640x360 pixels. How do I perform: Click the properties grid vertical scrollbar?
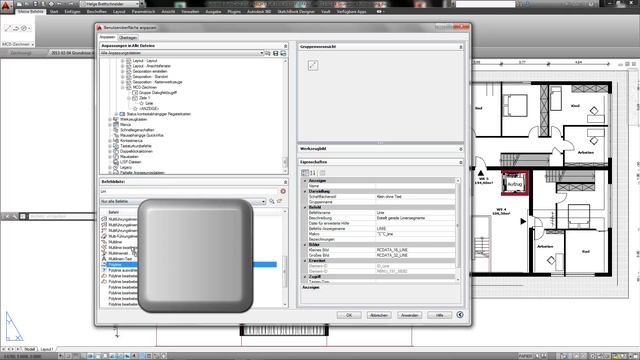point(458,229)
